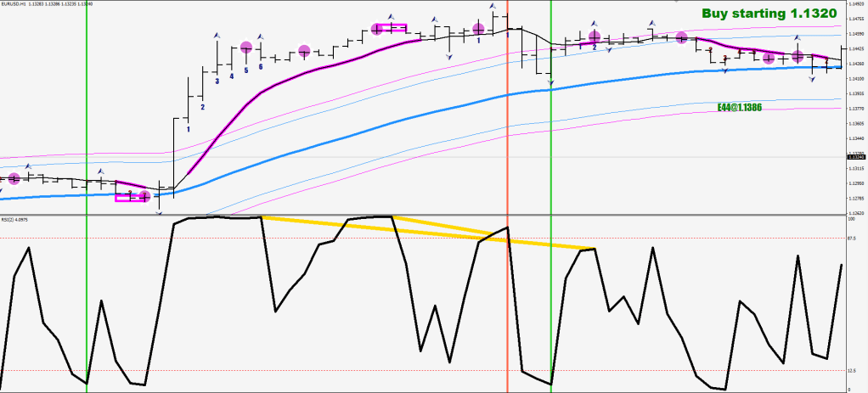Select the blue count number 2 label
This screenshot has height=393, width=868.
coord(202,107)
